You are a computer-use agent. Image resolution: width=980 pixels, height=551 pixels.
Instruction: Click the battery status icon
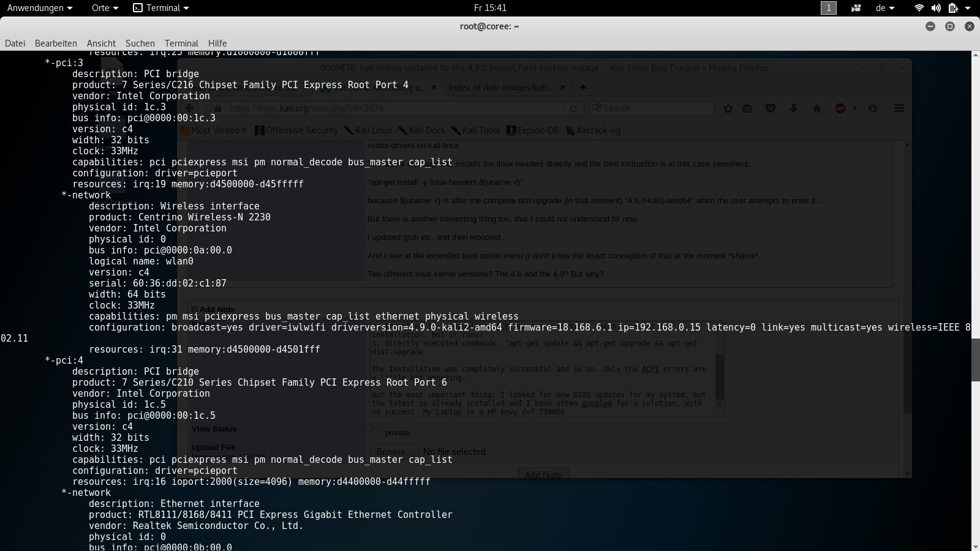(953, 8)
